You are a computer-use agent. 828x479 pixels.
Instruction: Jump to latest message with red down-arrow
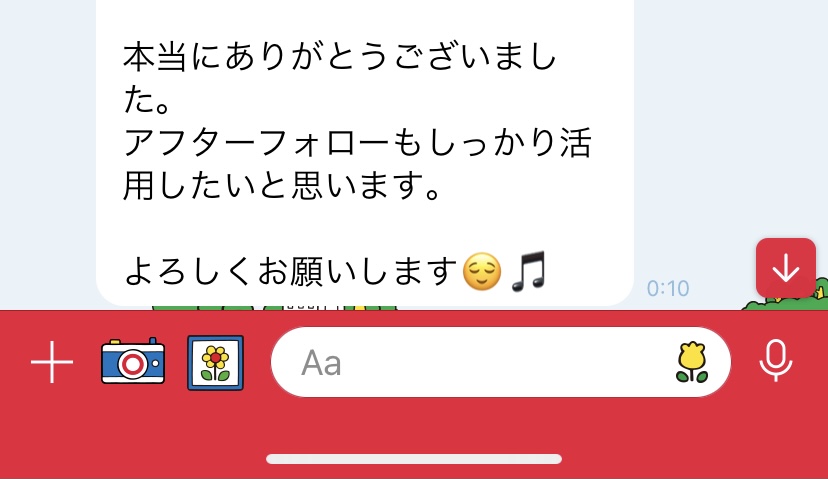pyautogui.click(x=786, y=268)
